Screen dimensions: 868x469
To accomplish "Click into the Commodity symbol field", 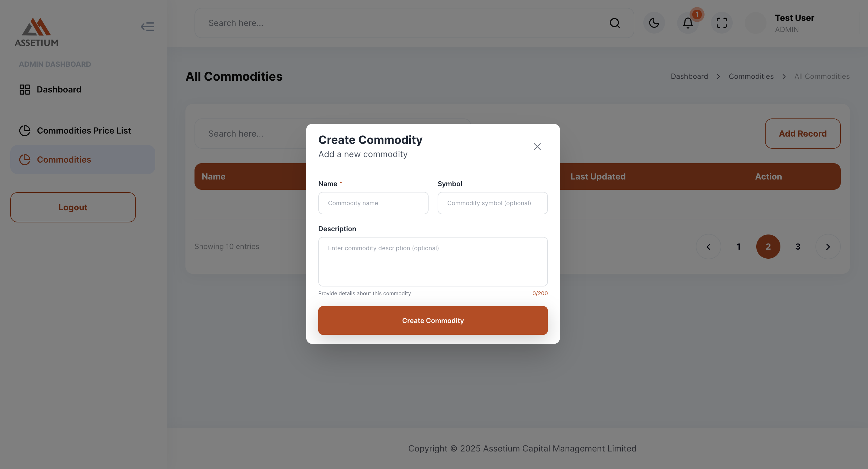I will click(492, 203).
